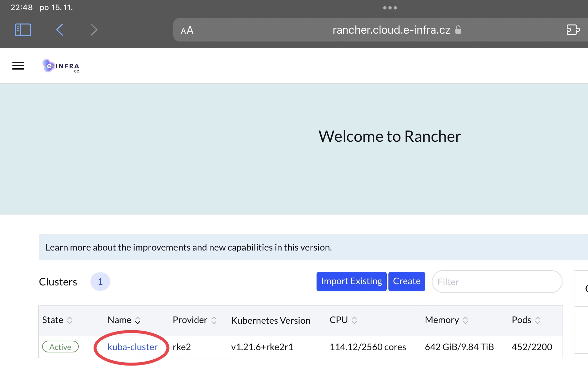588x373 pixels.
Task: Open the kuba-cluster link
Action: click(x=133, y=347)
